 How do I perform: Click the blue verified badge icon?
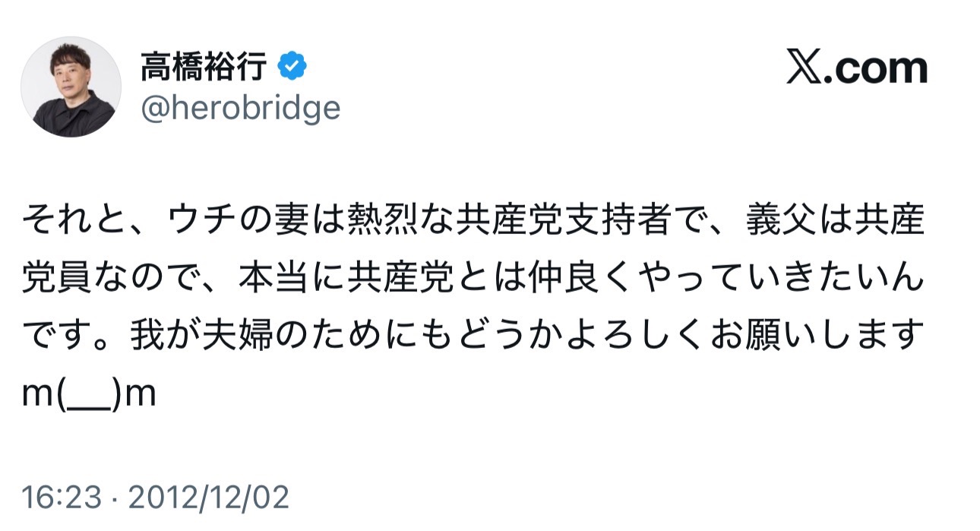coord(292,68)
